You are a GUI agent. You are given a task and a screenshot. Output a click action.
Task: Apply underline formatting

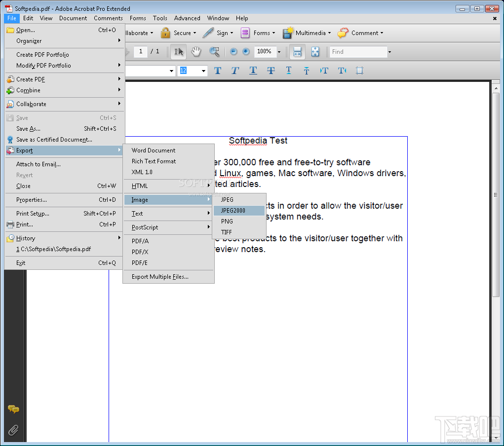pyautogui.click(x=253, y=71)
